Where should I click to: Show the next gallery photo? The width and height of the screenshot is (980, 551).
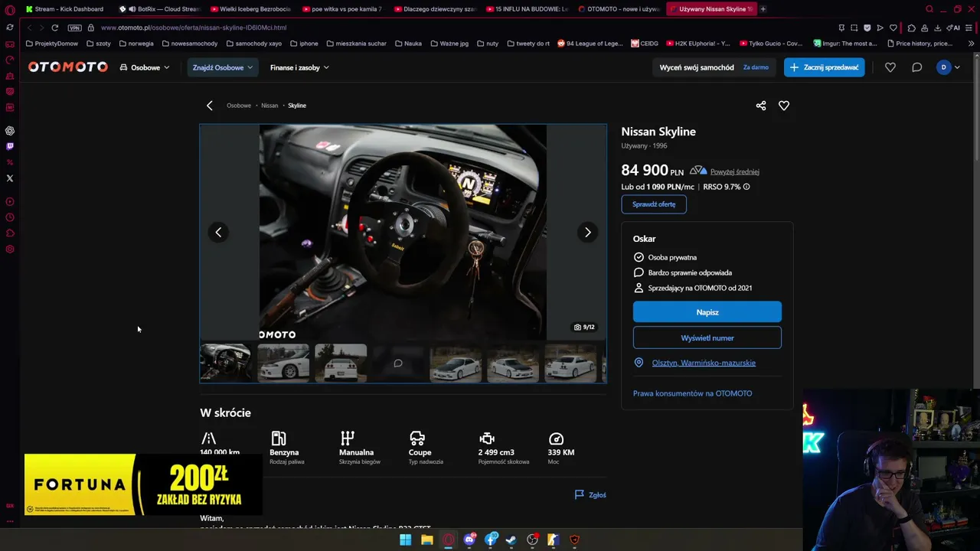pos(587,232)
